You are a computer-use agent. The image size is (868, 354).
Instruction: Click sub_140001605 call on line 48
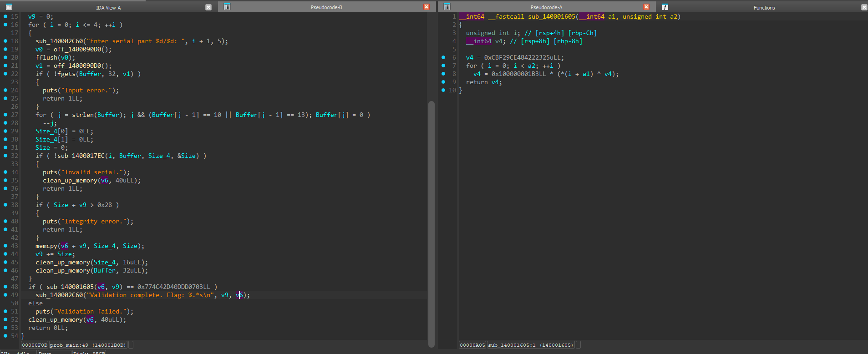70,287
